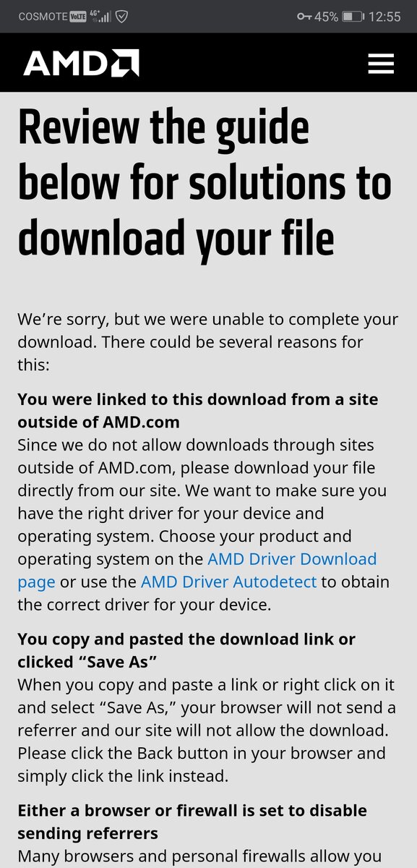
Task: Tap the VPN key icon in status bar
Action: pyautogui.click(x=304, y=16)
